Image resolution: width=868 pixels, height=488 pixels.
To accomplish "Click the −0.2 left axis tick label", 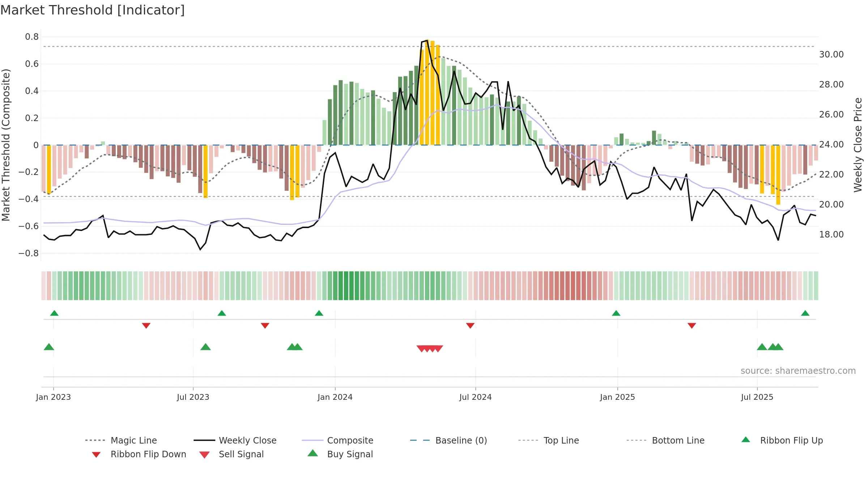I will click(29, 172).
